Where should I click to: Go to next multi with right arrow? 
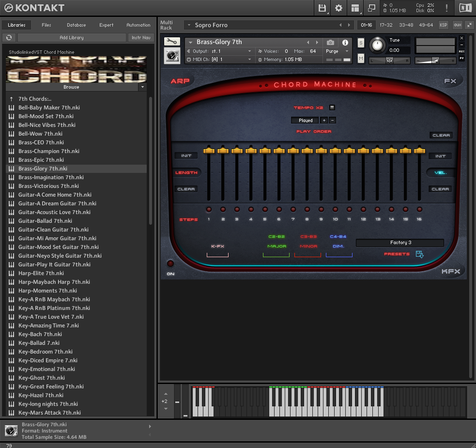(x=349, y=25)
